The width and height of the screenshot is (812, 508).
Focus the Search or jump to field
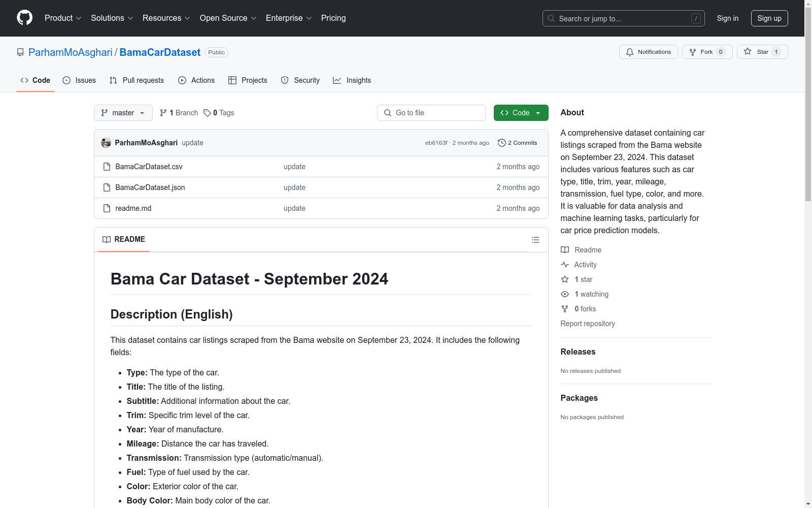pos(624,18)
